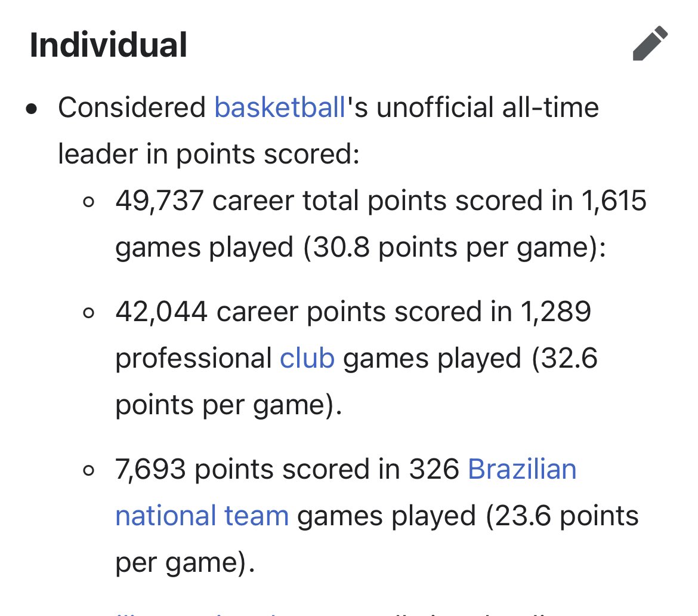The image size is (698, 616).
Task: Click the word Brazilian in the link
Action: pyautogui.click(x=522, y=469)
